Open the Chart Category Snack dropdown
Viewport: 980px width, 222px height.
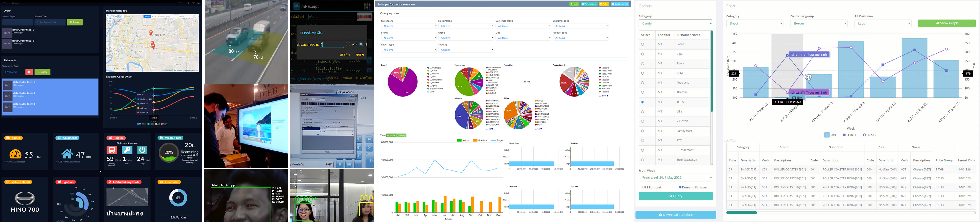[755, 23]
